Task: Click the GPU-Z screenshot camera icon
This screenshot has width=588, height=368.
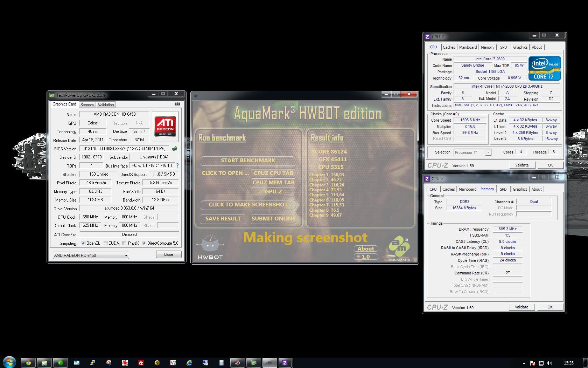Action: [177, 104]
